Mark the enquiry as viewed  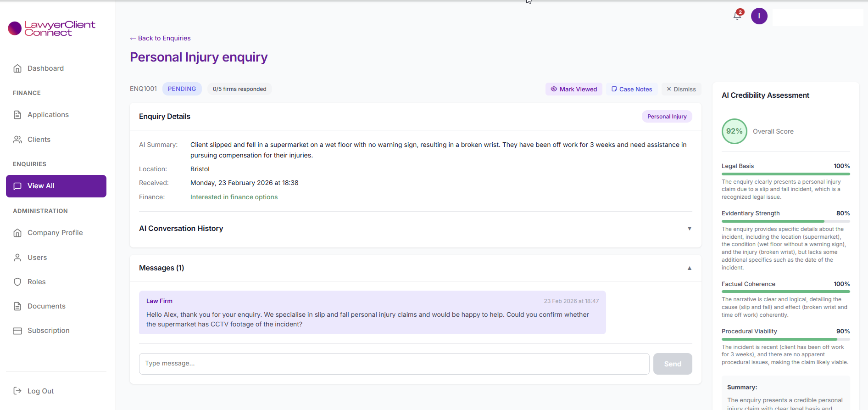coord(573,89)
